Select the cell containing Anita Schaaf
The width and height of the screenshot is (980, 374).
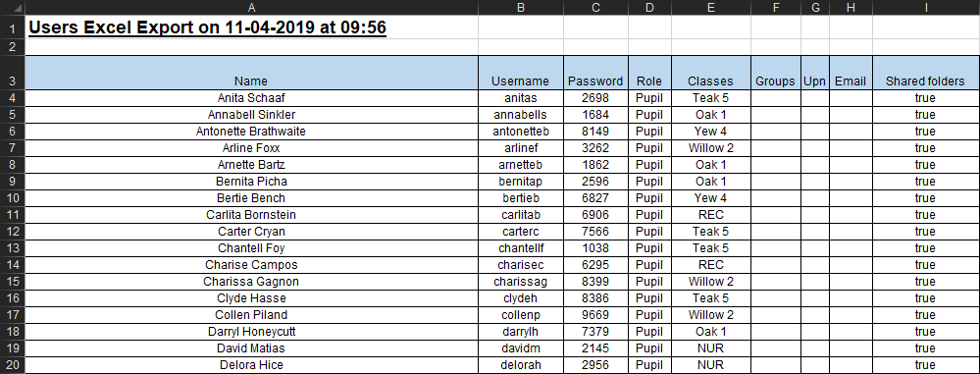click(251, 98)
